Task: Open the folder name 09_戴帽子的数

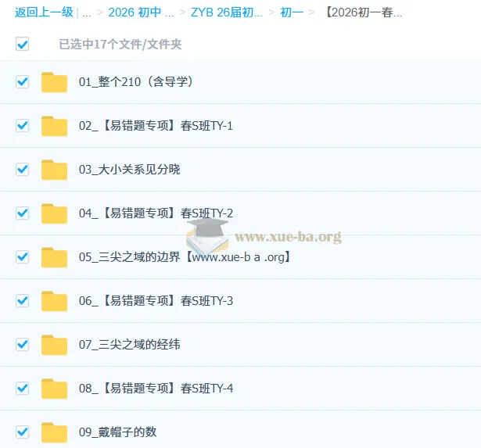Action: point(118,432)
